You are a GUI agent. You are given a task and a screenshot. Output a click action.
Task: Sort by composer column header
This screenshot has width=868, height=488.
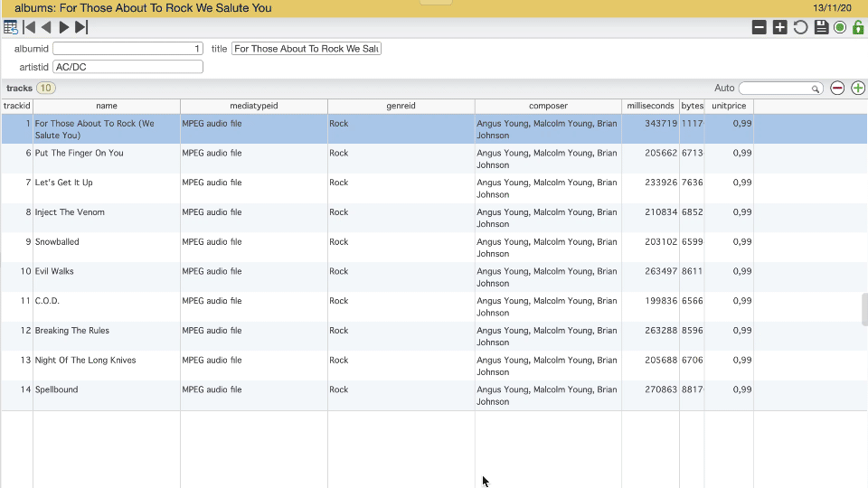[x=548, y=106]
